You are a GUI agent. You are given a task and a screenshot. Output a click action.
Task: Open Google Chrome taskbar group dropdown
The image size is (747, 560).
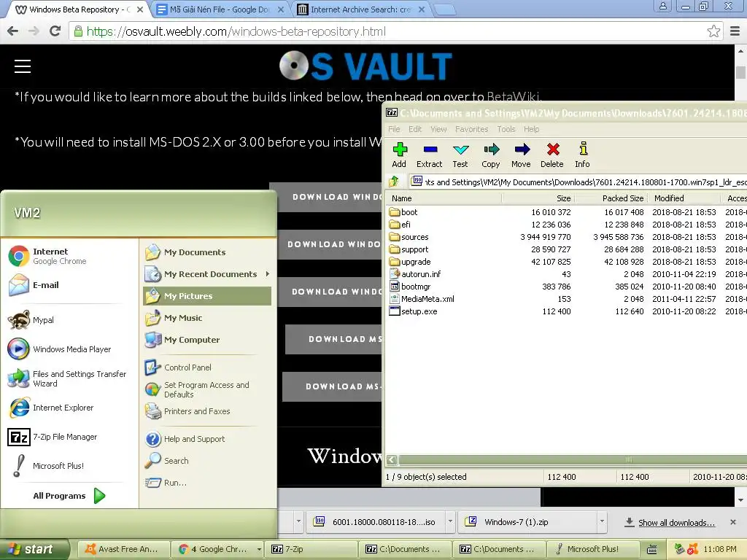click(x=259, y=549)
